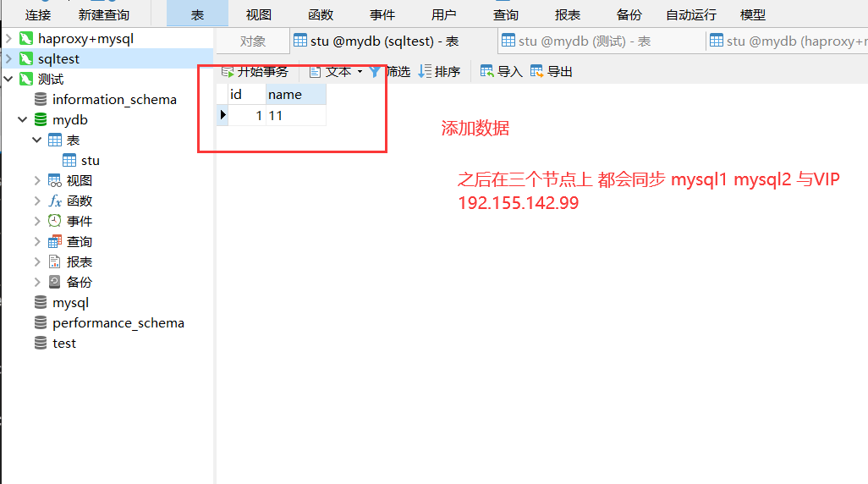Image resolution: width=868 pixels, height=484 pixels.
Task: Switch to 事件 (Event) section
Action: 382,15
